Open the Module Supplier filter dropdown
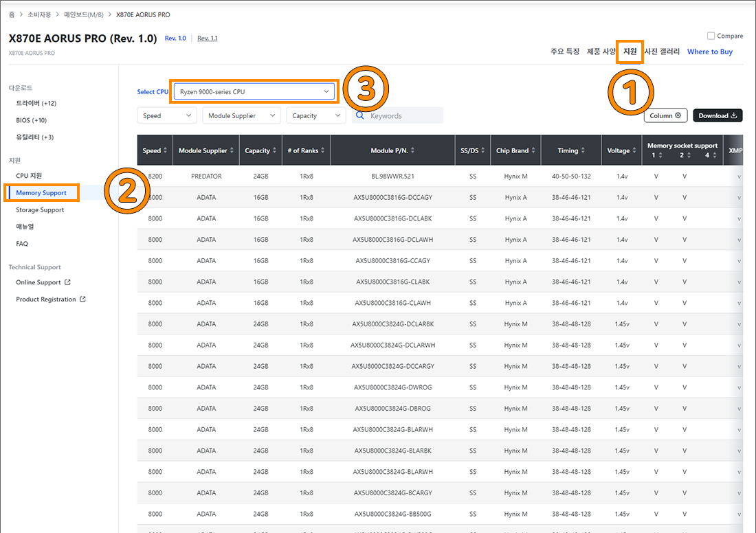 click(x=241, y=115)
